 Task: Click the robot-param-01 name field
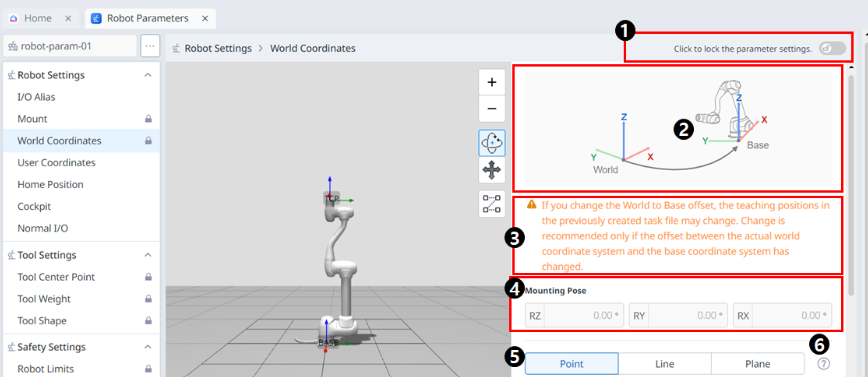(70, 47)
